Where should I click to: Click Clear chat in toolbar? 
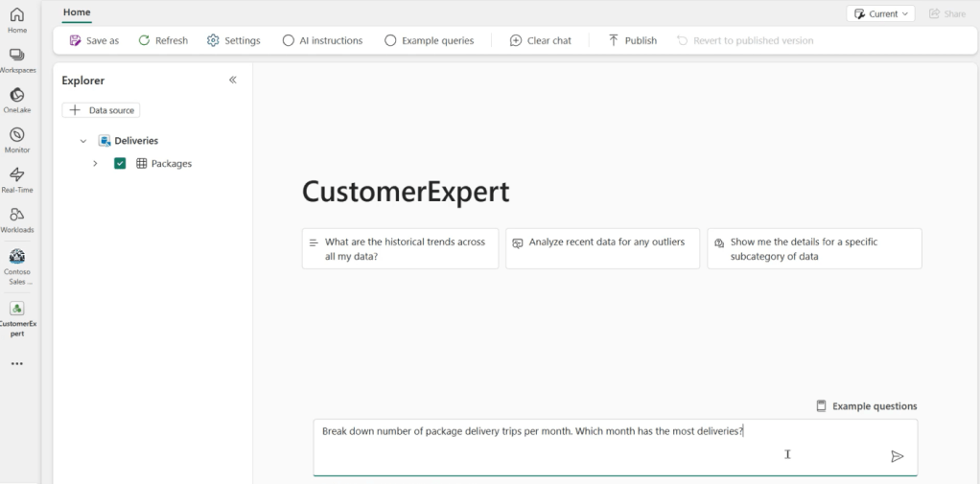(x=540, y=40)
